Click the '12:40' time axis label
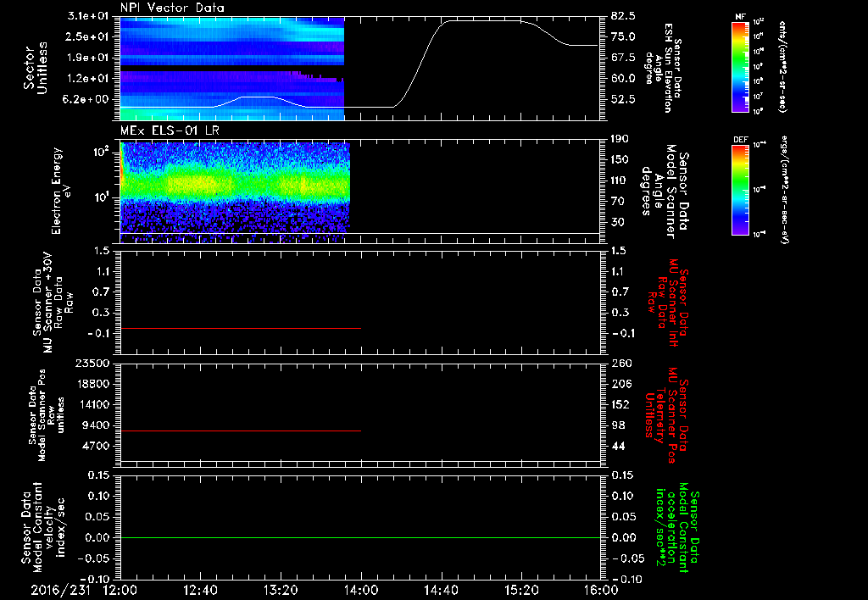This screenshot has width=868, height=600. [x=200, y=590]
